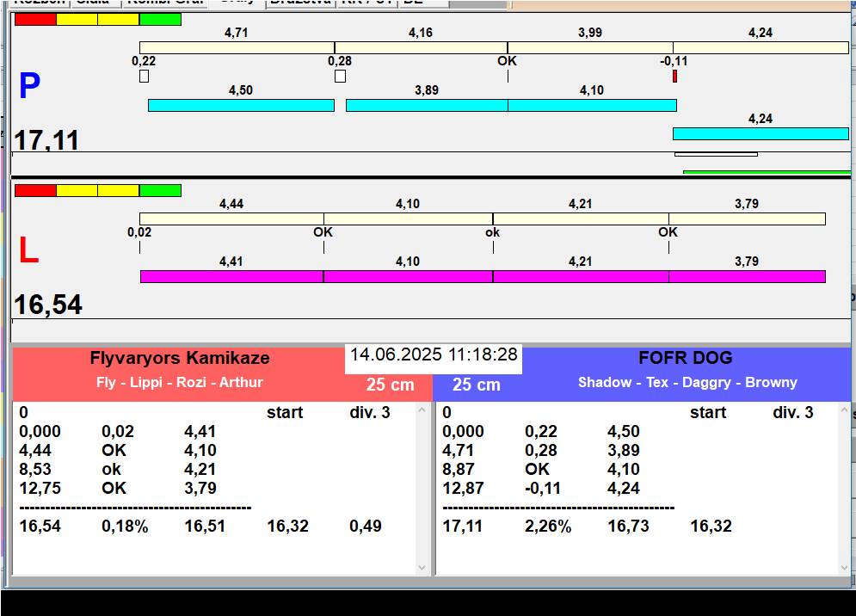Click the green start light in lane L

[x=160, y=190]
